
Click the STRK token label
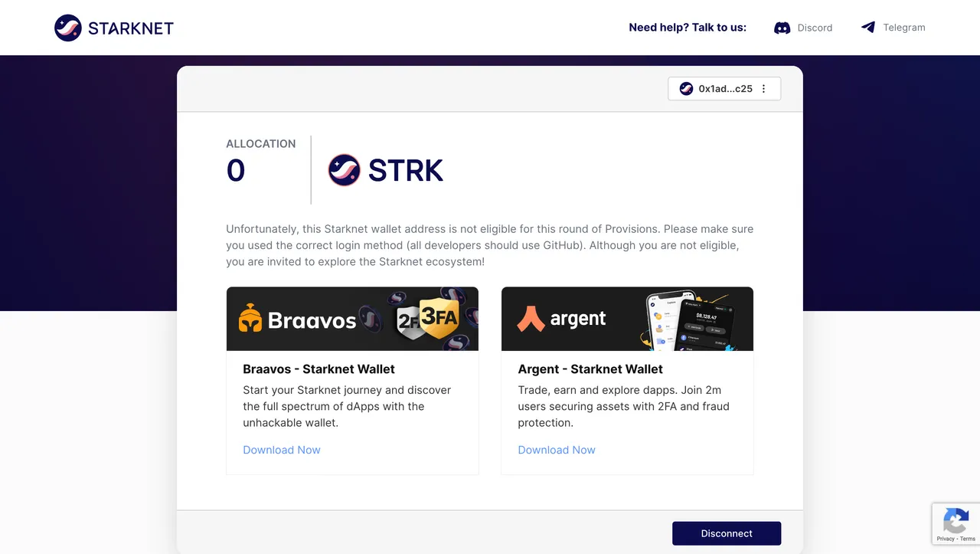click(x=406, y=170)
